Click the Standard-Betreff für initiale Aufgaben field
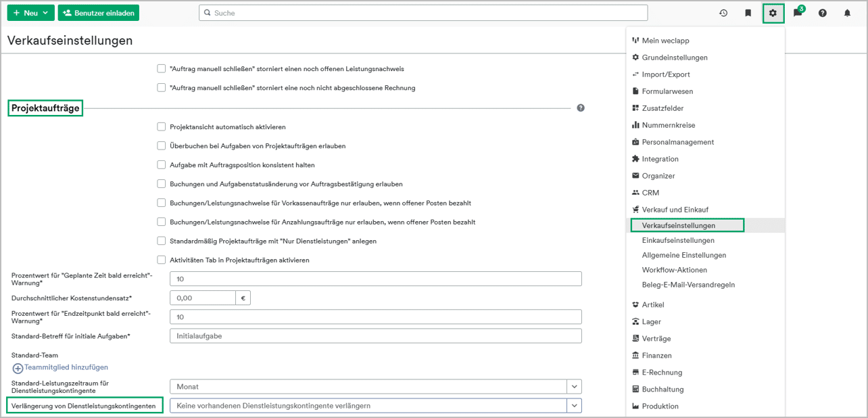Image resolution: width=868 pixels, height=418 pixels. (375, 336)
